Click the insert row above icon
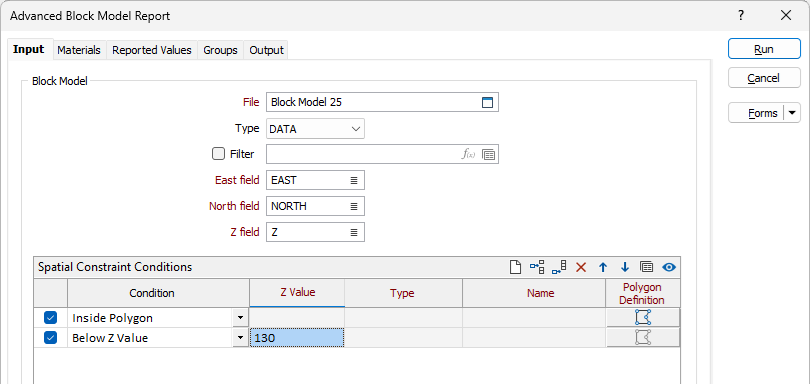 (537, 267)
